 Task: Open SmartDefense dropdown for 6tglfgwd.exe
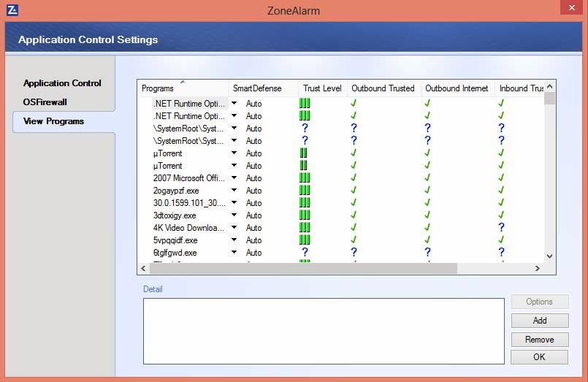pyautogui.click(x=234, y=252)
